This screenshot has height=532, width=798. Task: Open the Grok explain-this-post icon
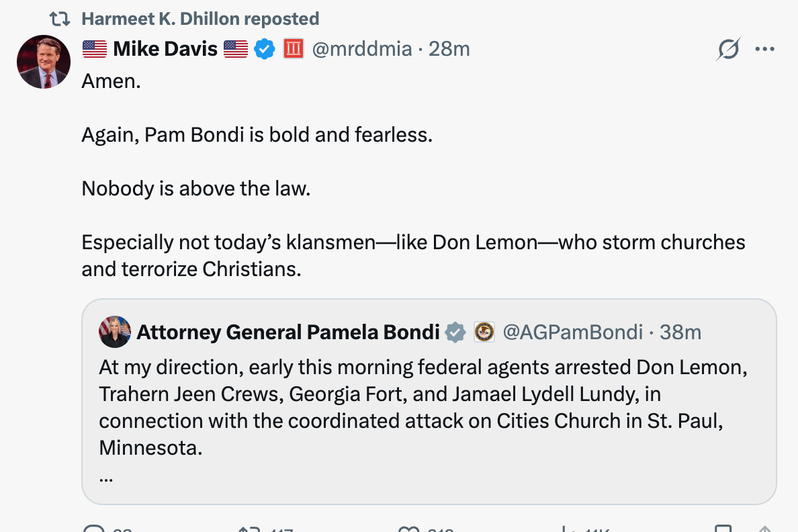[x=727, y=49]
